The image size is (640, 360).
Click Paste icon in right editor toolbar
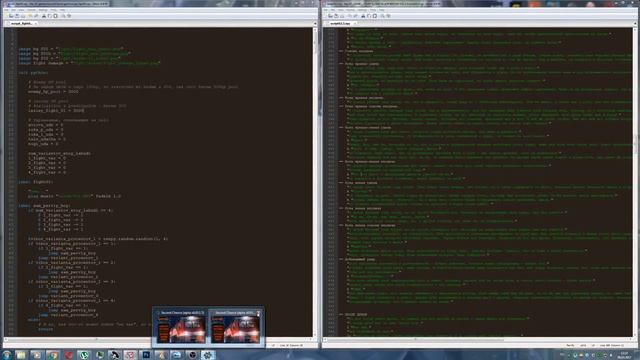point(374,16)
